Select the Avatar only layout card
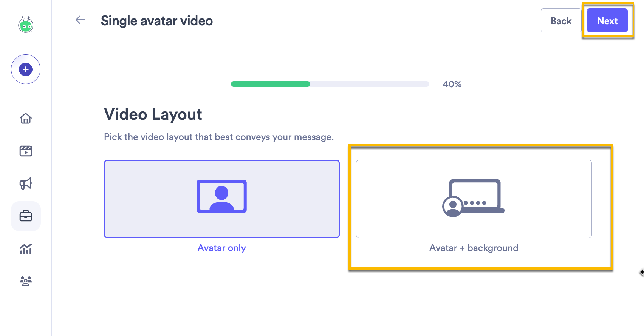 click(222, 199)
